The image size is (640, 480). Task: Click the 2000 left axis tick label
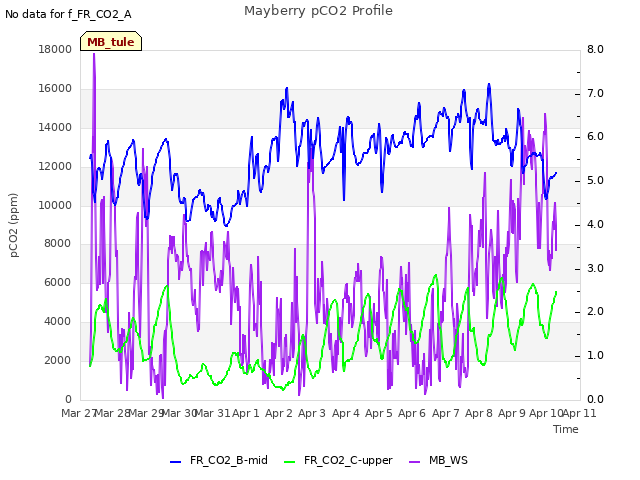(58, 360)
